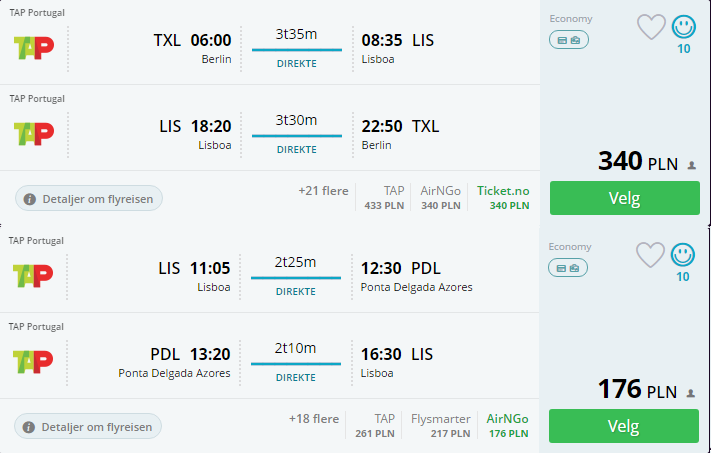Click TAP logo on PDL 13:20 flight

click(x=33, y=362)
